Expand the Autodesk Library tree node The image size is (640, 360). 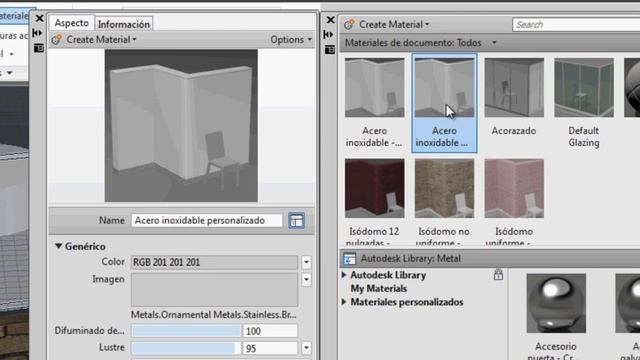[344, 275]
